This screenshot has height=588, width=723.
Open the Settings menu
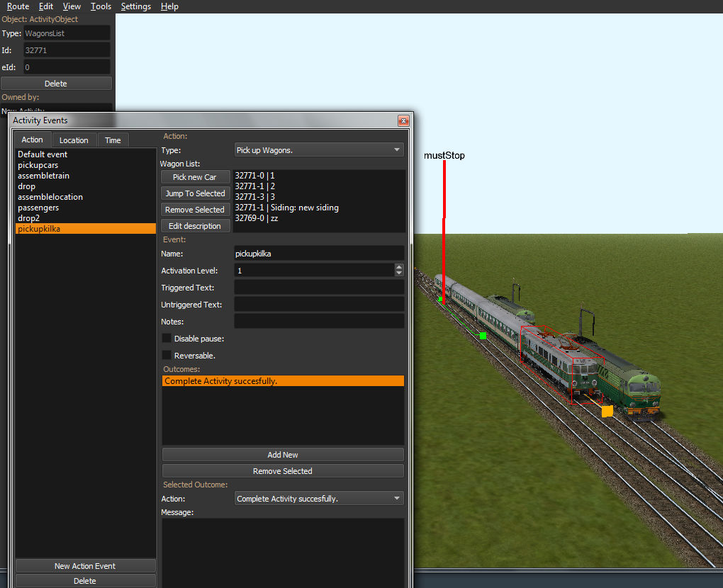(135, 6)
